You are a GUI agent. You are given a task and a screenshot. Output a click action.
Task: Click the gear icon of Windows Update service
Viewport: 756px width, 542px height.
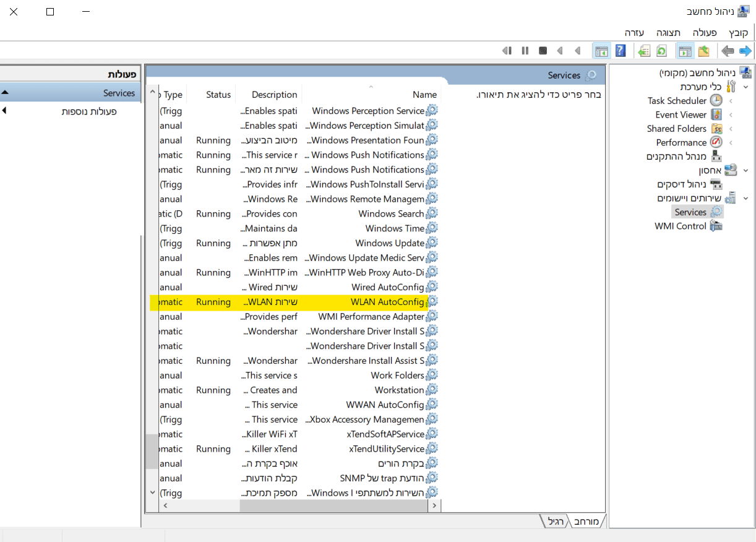(432, 243)
